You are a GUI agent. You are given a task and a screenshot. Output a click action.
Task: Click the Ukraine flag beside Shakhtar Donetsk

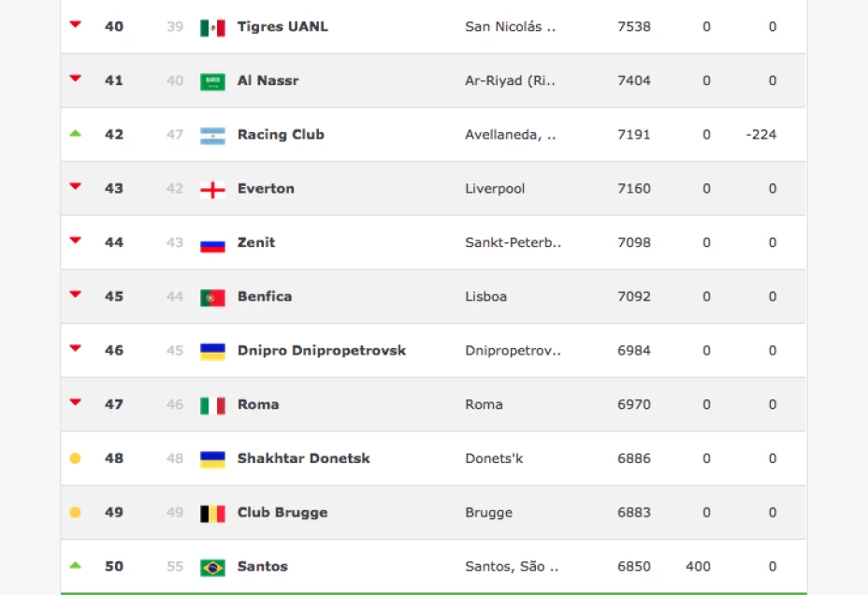pyautogui.click(x=212, y=460)
